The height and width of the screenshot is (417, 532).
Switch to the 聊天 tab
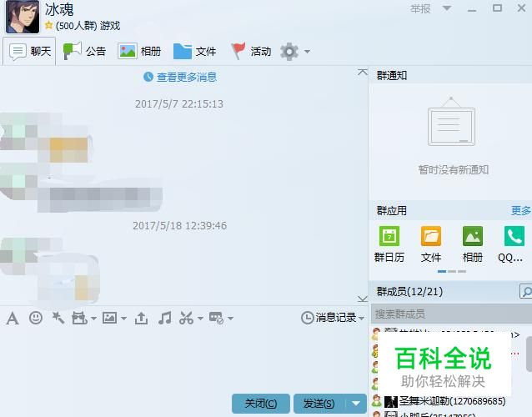(29, 51)
